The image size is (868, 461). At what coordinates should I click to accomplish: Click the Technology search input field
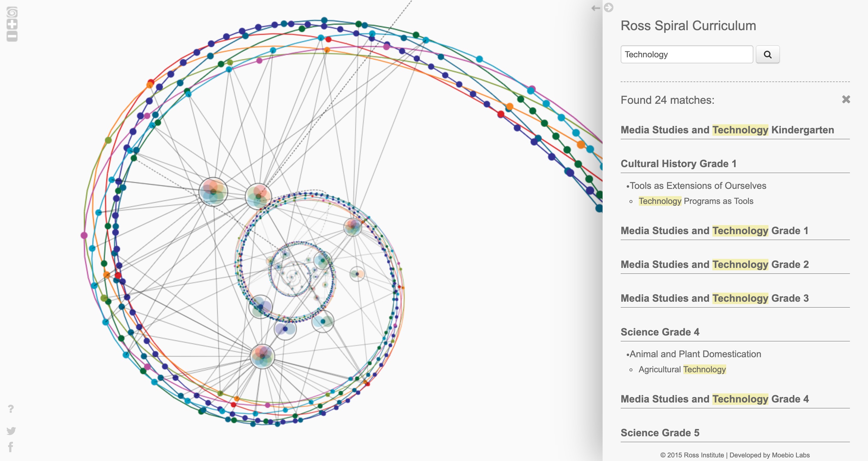tap(686, 55)
